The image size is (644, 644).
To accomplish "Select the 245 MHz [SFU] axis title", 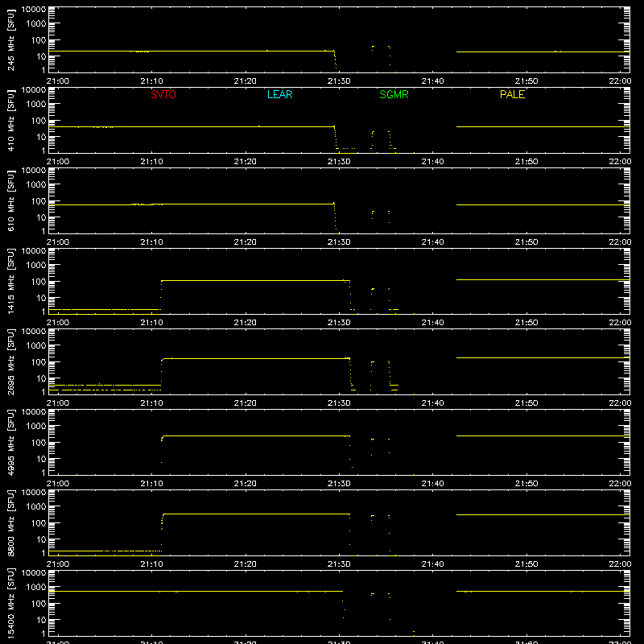I will click(11, 39).
